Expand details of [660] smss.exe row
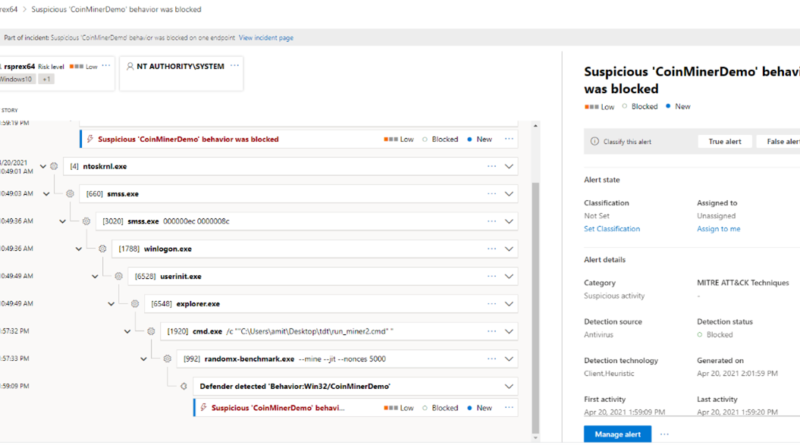This screenshot has width=800, height=445. click(509, 194)
